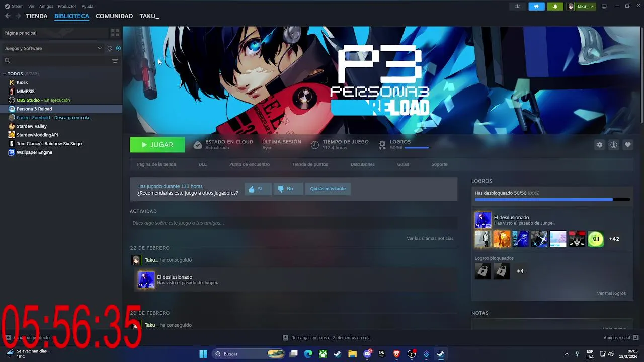This screenshot has width=644, height=362.
Task: Open the Ver menu
Action: pos(32,6)
